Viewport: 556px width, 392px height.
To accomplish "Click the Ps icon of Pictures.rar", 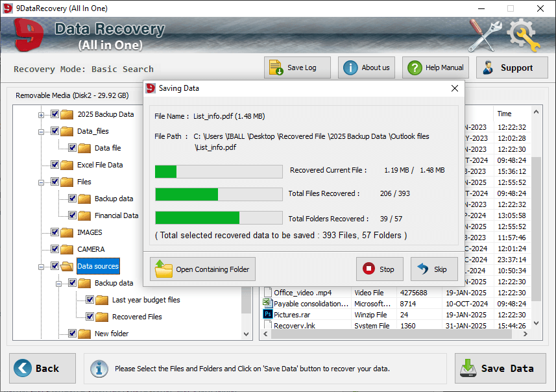I will (x=268, y=314).
